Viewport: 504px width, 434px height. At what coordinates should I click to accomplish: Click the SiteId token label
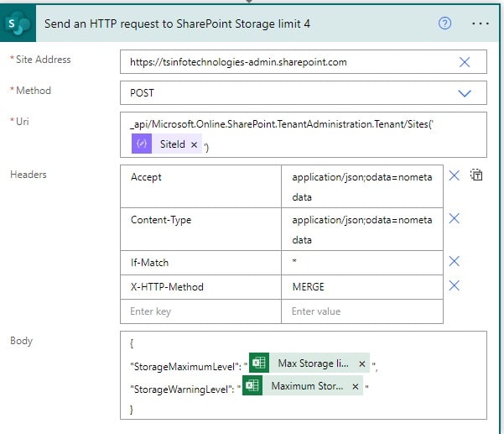click(x=172, y=144)
